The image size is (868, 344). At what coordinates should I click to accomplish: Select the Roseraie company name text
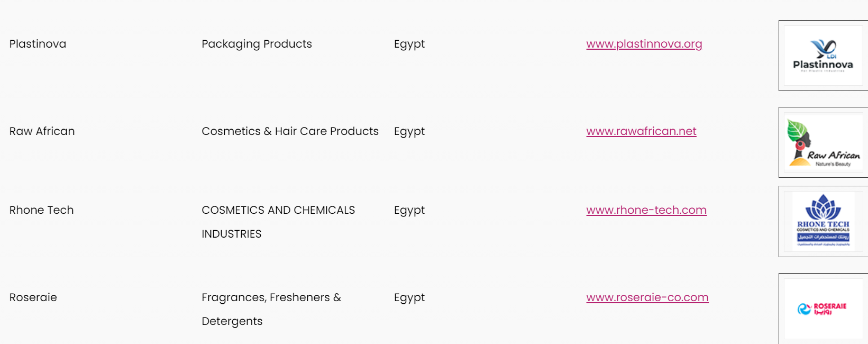coord(33,297)
